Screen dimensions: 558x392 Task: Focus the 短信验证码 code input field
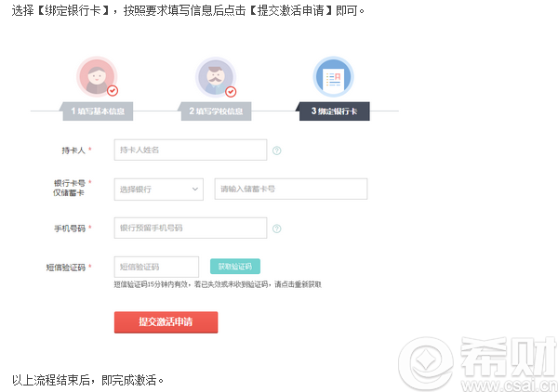[x=156, y=267]
